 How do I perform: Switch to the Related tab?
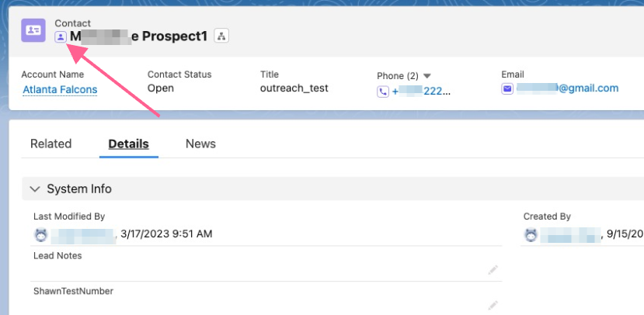[51, 144]
